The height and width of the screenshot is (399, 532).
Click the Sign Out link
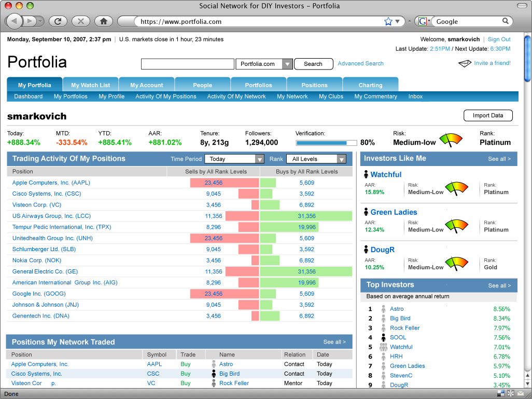click(499, 39)
